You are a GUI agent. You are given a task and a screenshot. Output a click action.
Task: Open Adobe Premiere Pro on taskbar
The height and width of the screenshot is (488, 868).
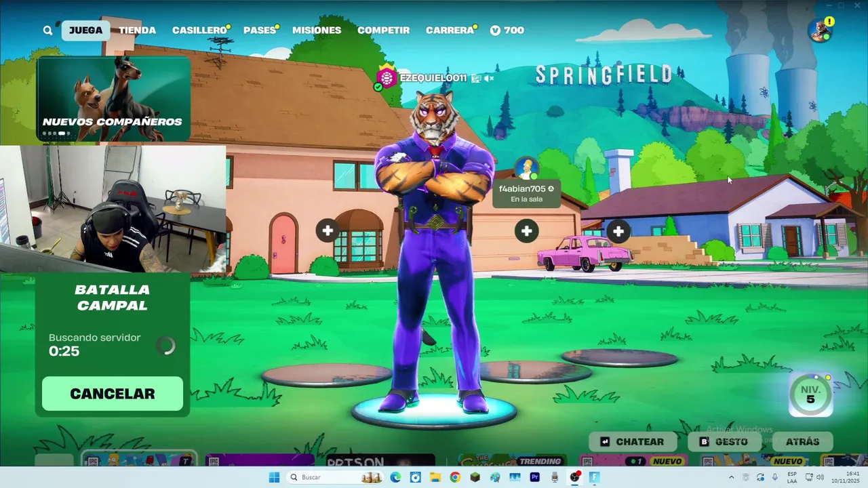point(535,477)
